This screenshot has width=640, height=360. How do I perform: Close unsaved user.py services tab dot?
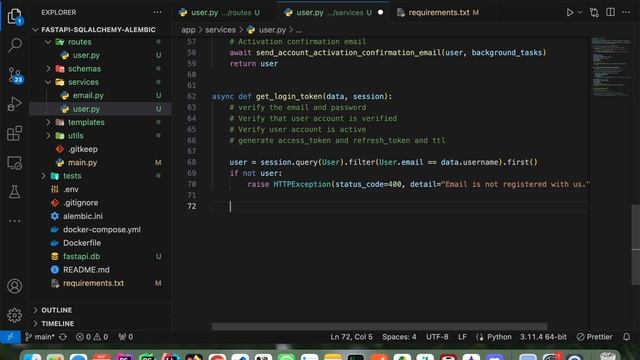pos(380,12)
